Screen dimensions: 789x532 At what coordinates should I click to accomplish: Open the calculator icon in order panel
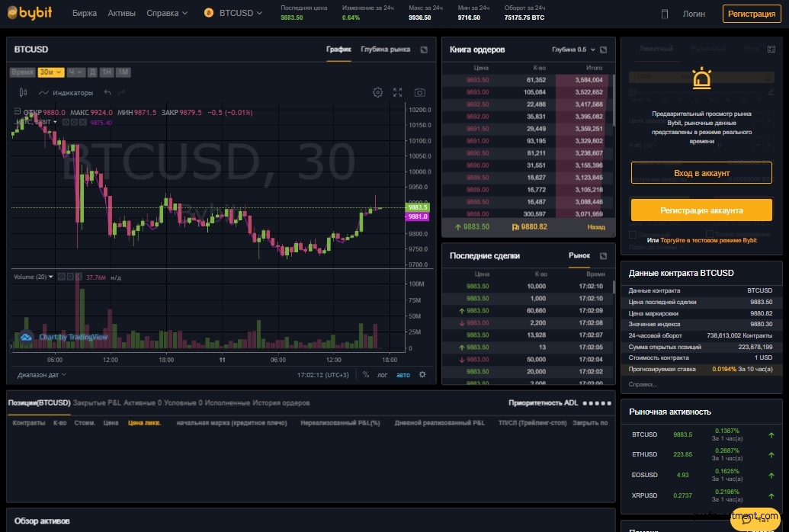771,49
